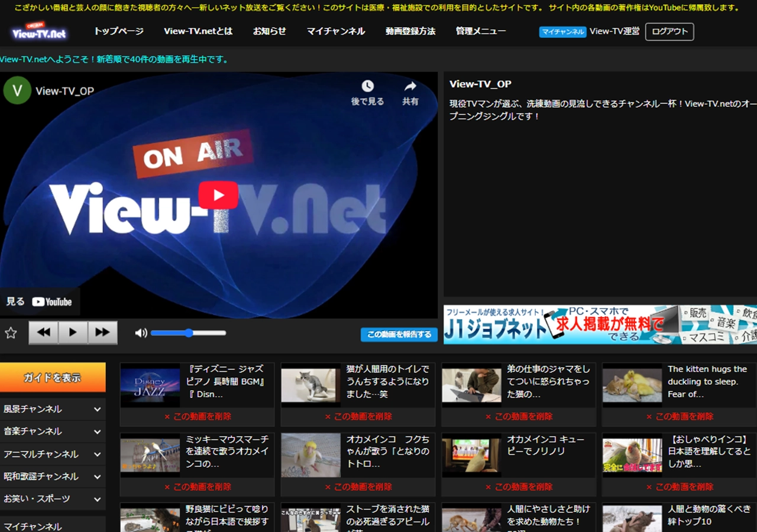The image size is (757, 532).
Task: Open the cat on toilet thumbnail
Action: click(311, 385)
